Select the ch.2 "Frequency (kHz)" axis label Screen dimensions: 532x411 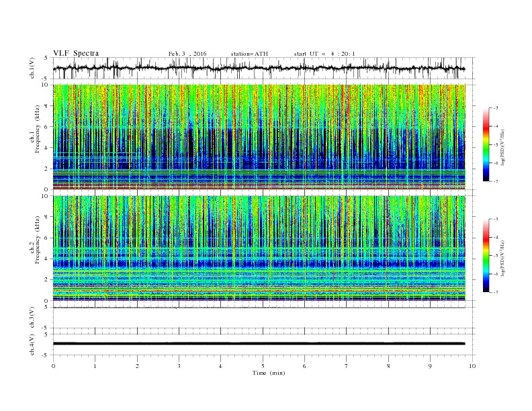click(x=38, y=240)
